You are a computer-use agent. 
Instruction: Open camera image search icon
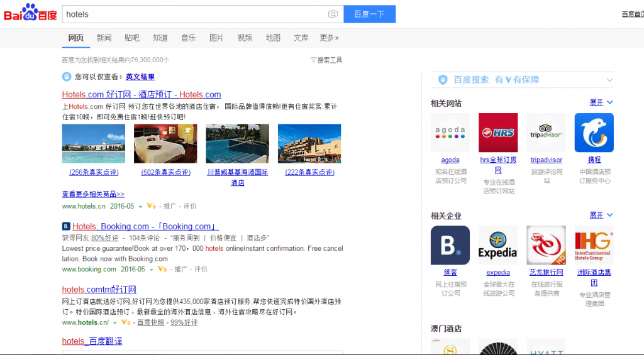[x=333, y=14]
